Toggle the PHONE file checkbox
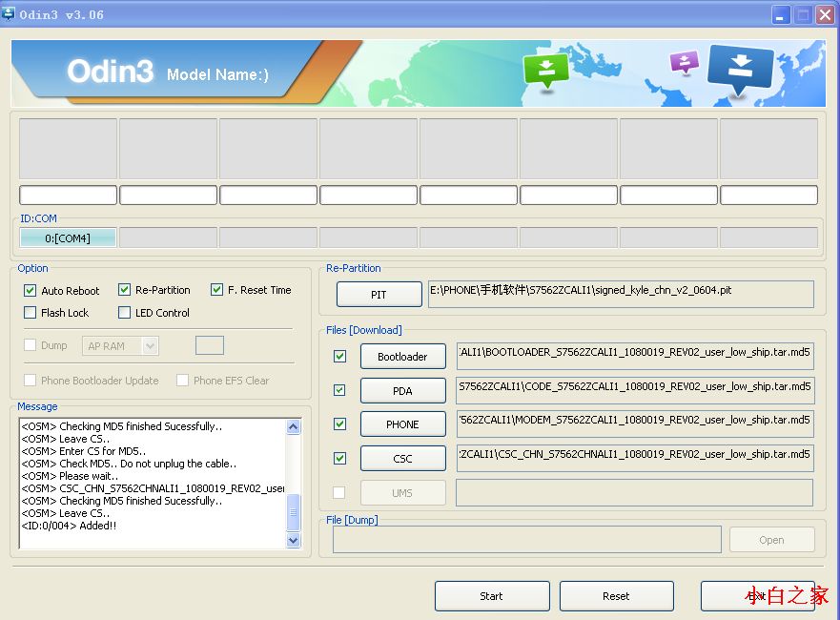 339,424
